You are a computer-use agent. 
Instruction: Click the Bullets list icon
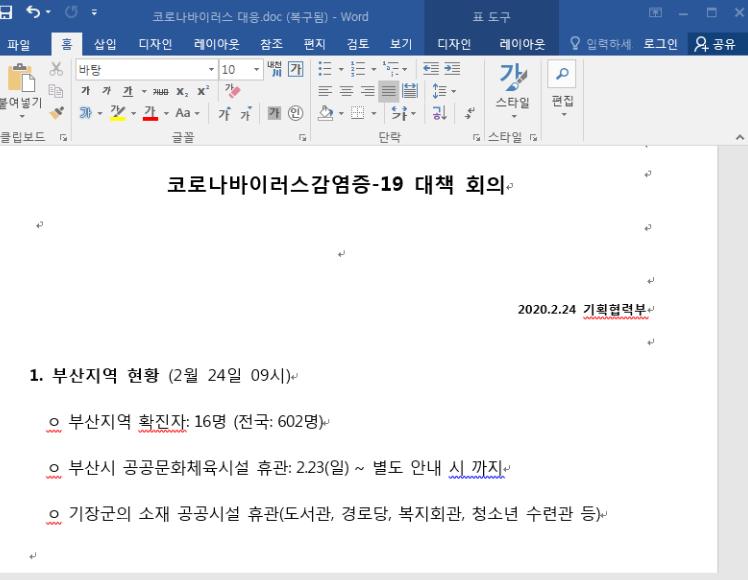click(x=325, y=69)
